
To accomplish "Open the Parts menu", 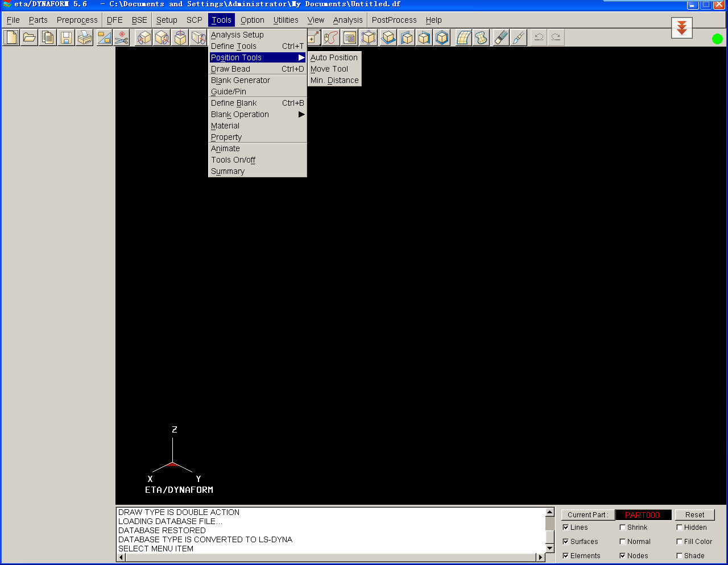I will click(x=38, y=20).
